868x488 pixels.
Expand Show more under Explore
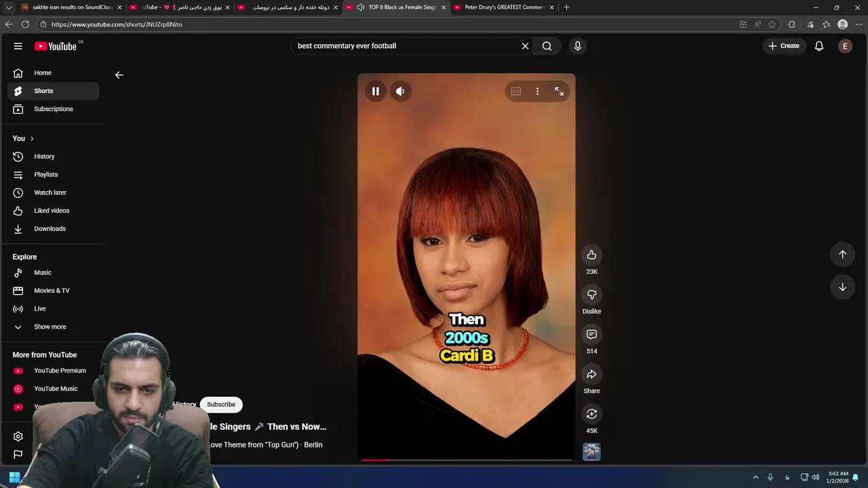pyautogui.click(x=54, y=327)
